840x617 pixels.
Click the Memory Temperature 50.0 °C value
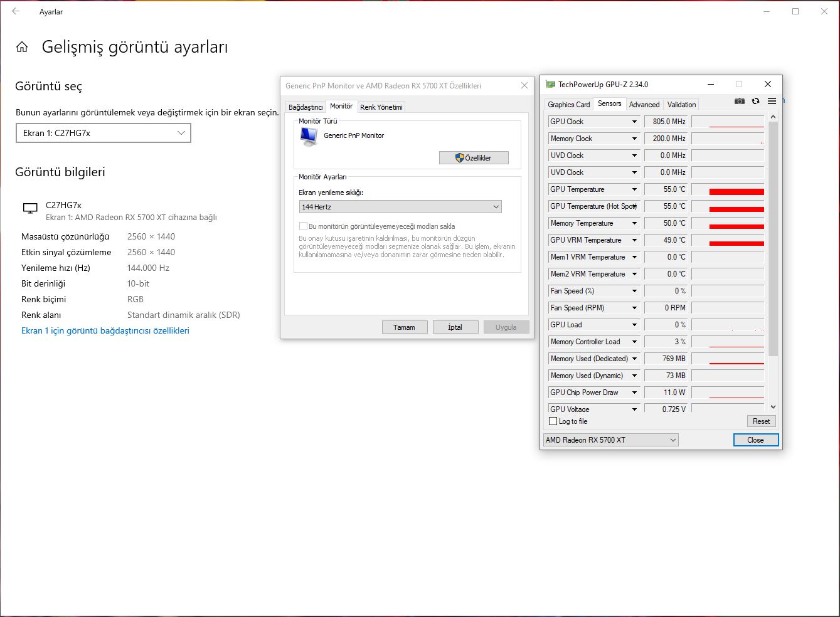tap(666, 223)
